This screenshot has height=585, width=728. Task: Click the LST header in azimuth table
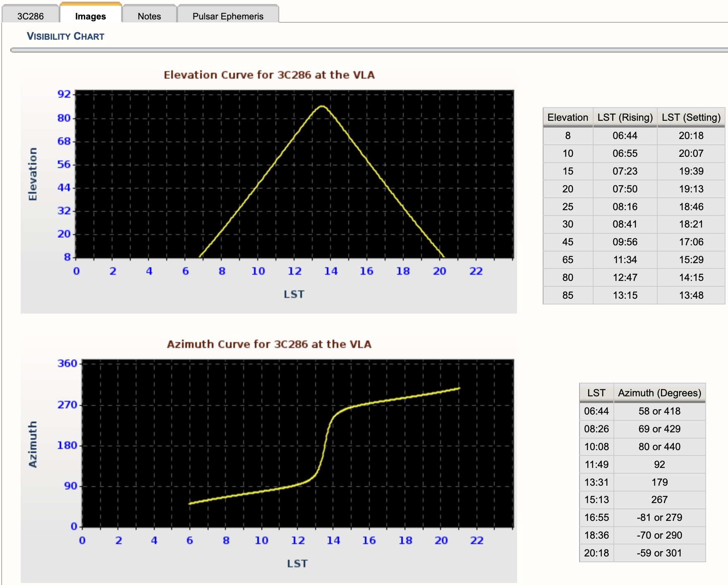click(x=596, y=393)
